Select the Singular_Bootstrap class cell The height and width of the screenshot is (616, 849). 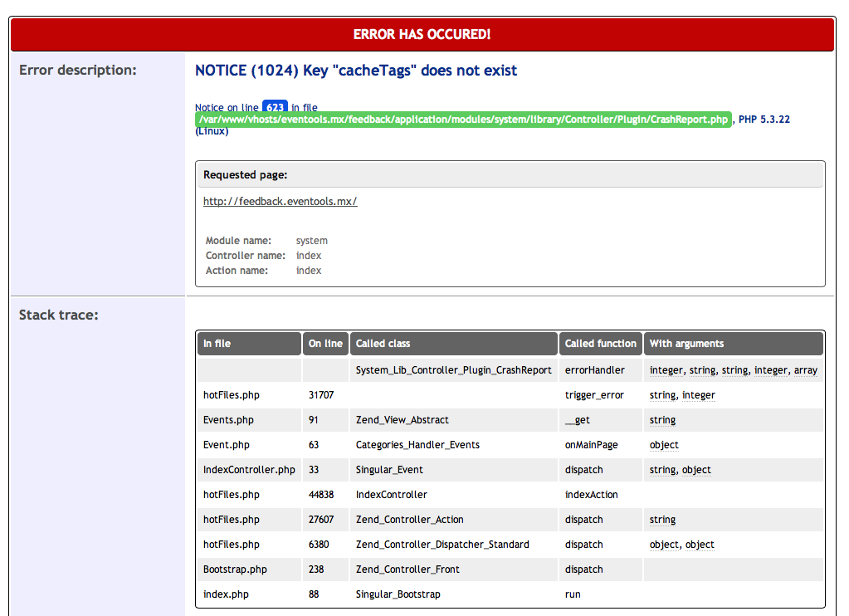[397, 594]
